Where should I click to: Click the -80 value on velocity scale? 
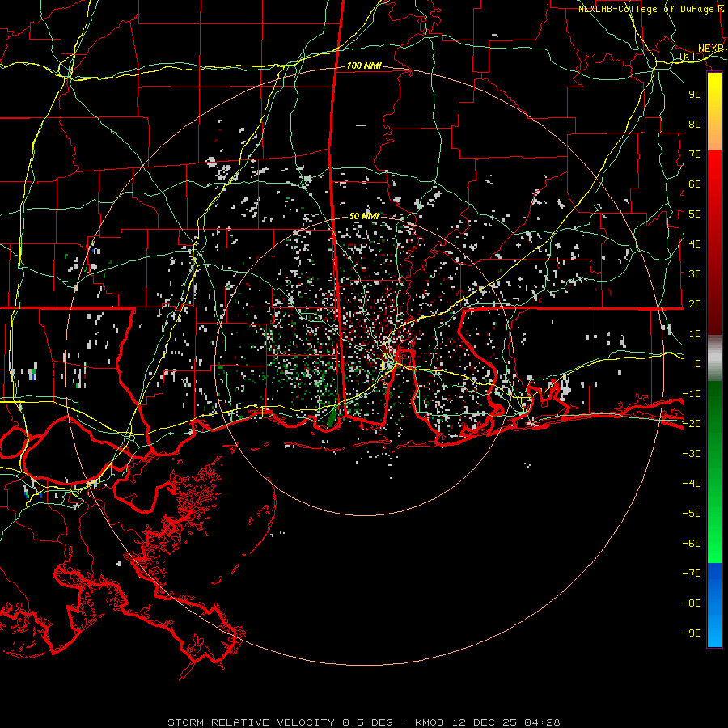692,603
